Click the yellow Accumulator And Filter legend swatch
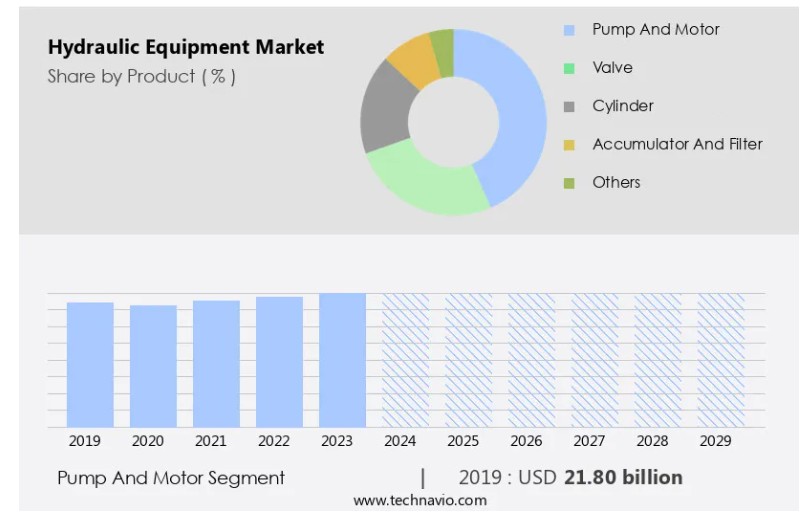Viewport: 808px width, 523px height. tap(569, 145)
